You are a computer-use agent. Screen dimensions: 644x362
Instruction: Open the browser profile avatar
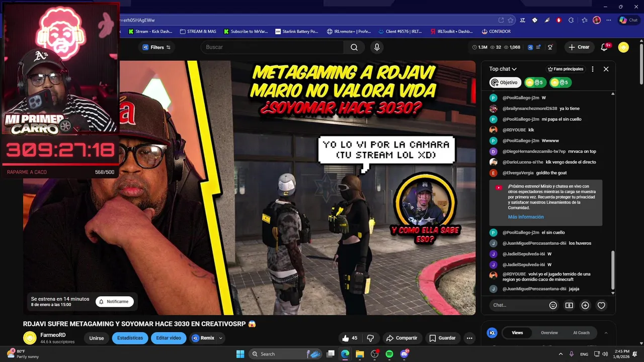pos(597,20)
